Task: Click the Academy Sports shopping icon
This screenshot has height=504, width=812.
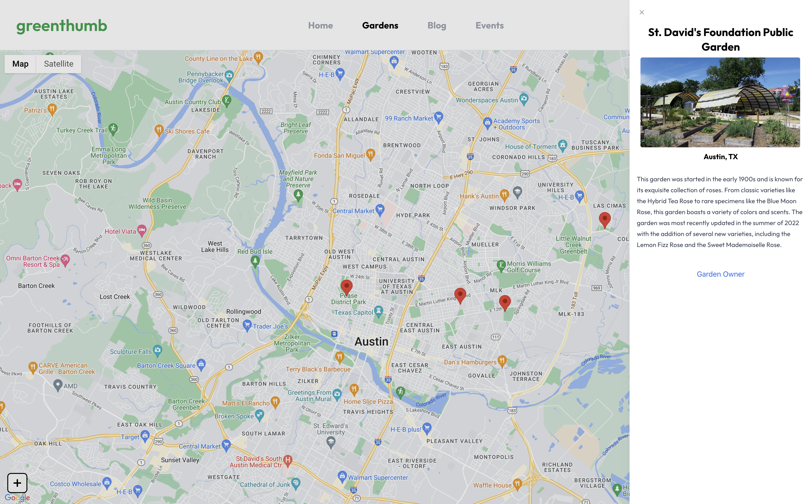Action: pos(487,123)
